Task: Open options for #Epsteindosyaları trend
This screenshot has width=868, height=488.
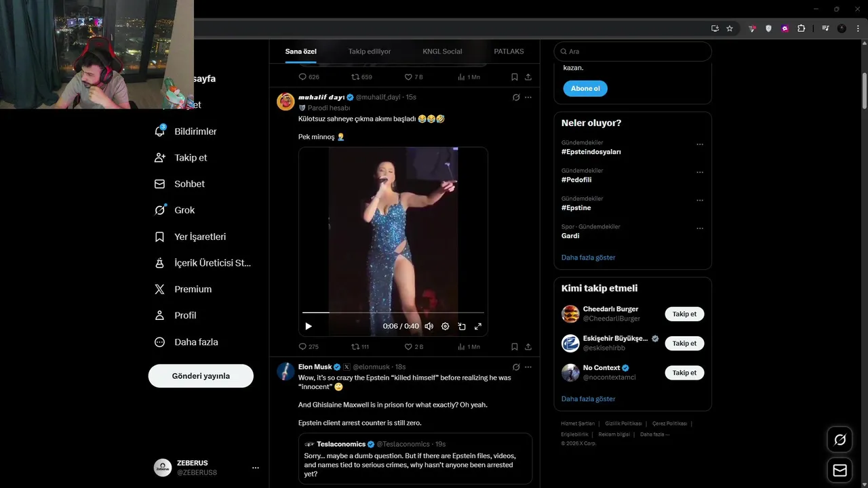Action: point(700,144)
